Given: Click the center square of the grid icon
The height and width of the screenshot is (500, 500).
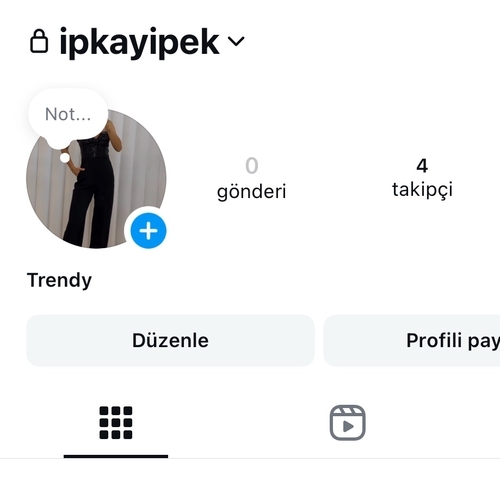Looking at the screenshot, I should click(116, 422).
